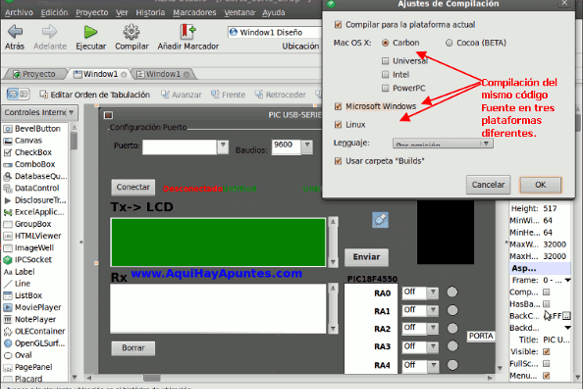Select HTMLViewer control in list
This screenshot has height=389, width=583.
(x=32, y=236)
